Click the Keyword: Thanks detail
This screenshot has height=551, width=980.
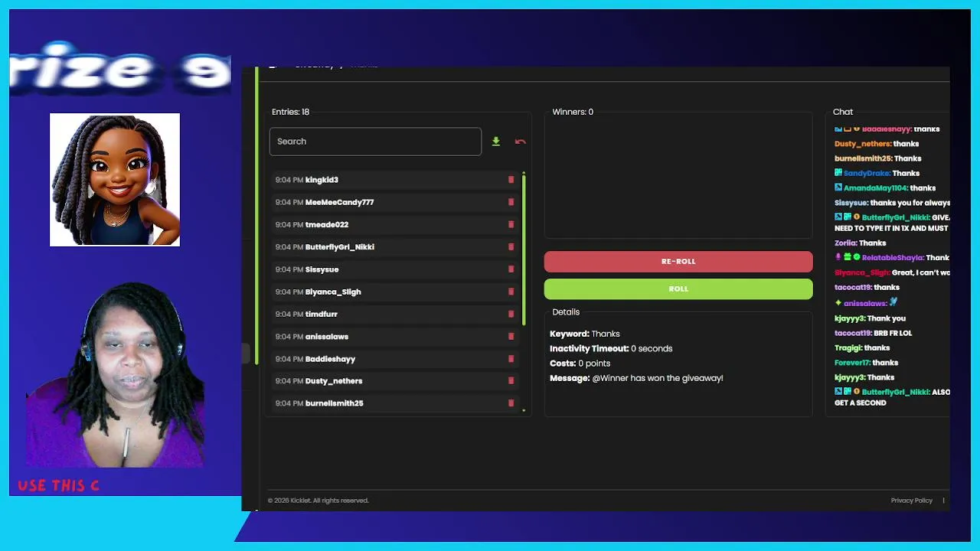click(x=585, y=334)
